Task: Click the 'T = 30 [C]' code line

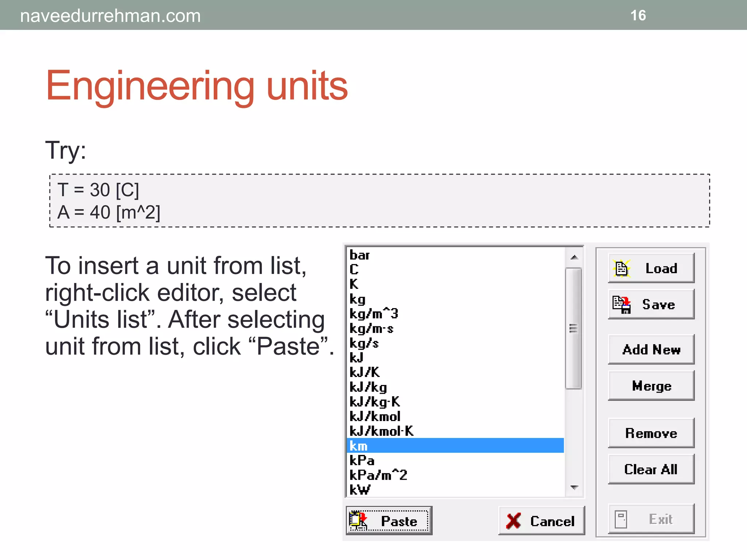Action: tap(98, 190)
